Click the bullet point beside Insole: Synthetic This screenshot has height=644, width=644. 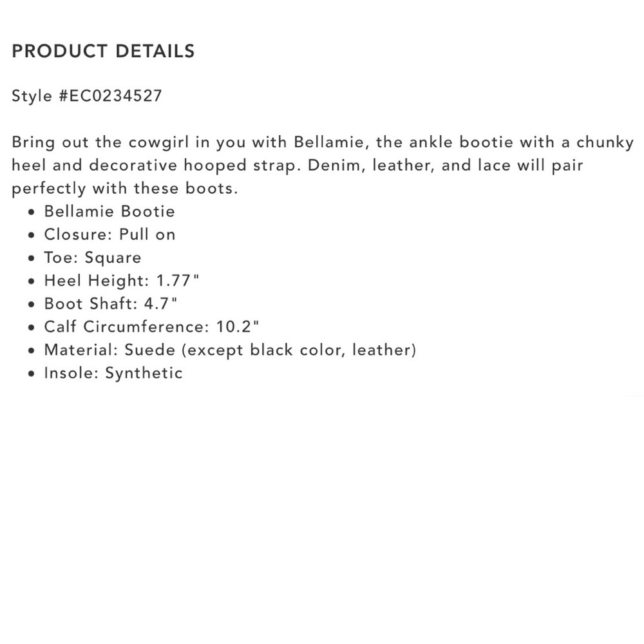[32, 374]
